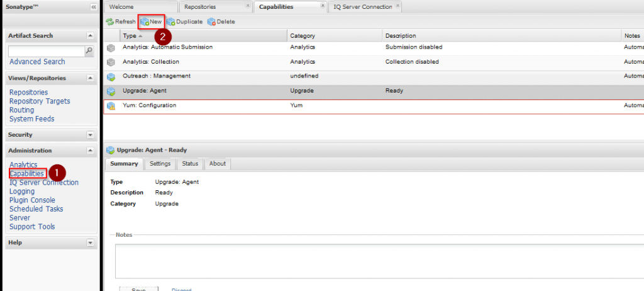Collapse the Views/Repositories panel
Viewport: 644px width, 291px height.
90,78
